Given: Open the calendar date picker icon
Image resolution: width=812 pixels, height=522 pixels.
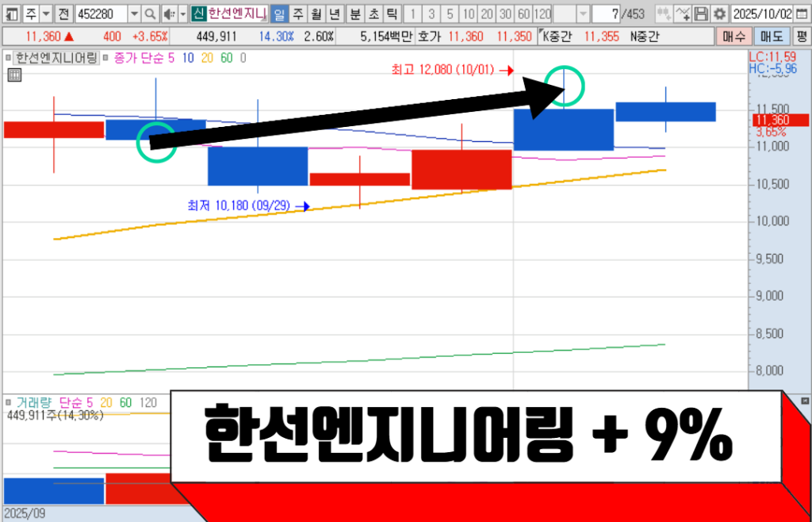Looking at the screenshot, I should pos(802,14).
